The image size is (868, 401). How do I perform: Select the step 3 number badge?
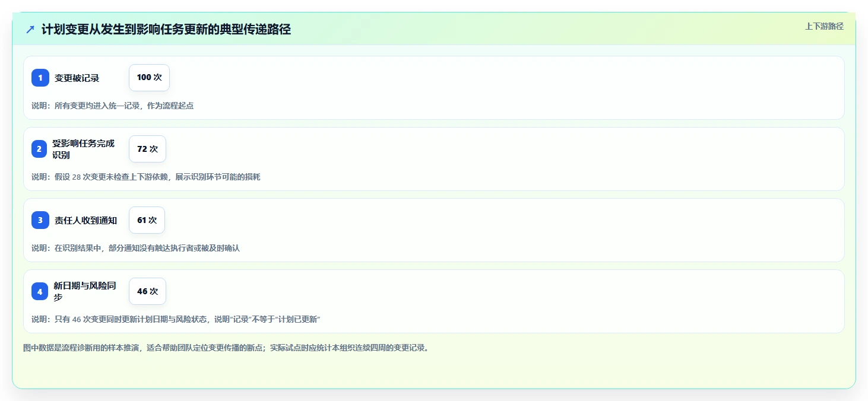pos(40,220)
